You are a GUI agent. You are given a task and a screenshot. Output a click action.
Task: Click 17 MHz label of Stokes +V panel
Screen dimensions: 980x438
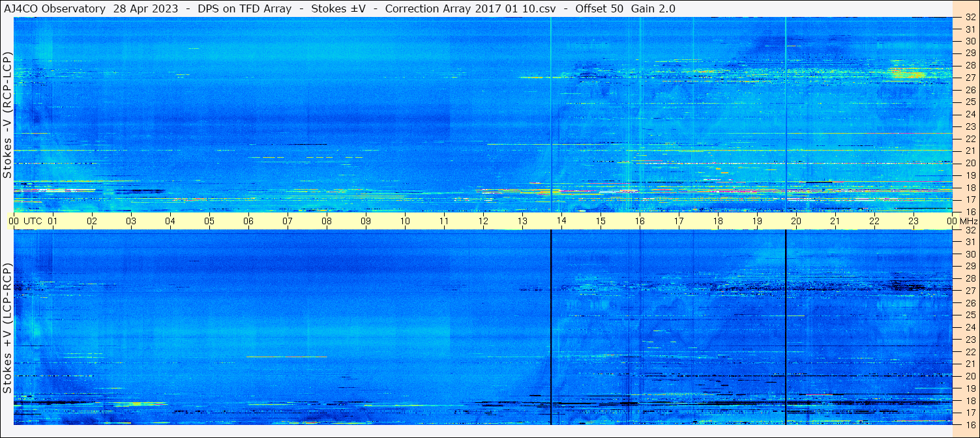970,413
